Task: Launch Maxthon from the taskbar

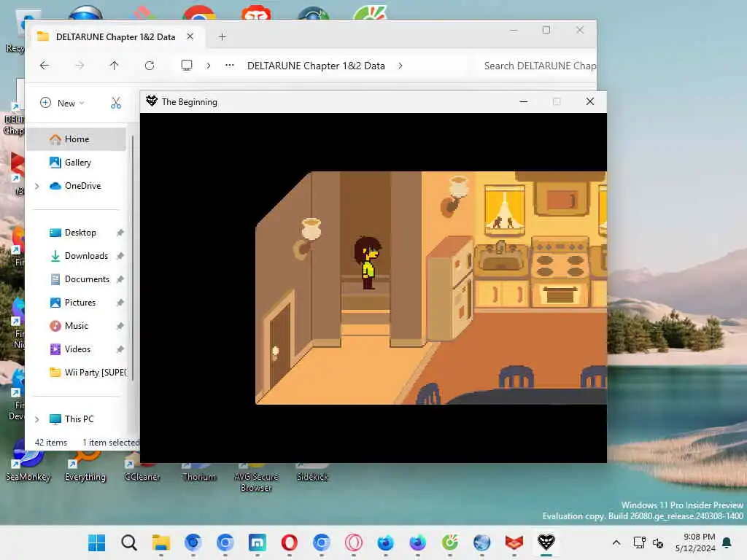Action: point(258,542)
